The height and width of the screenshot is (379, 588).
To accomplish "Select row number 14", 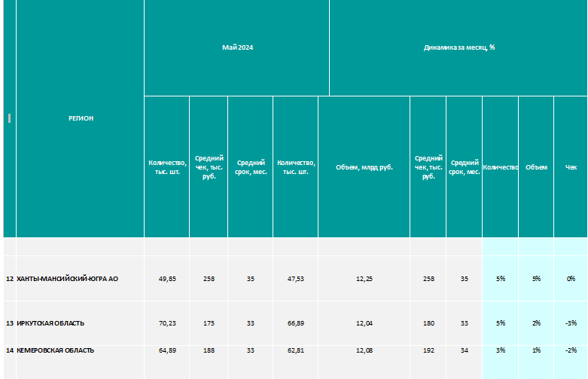I will [10, 362].
